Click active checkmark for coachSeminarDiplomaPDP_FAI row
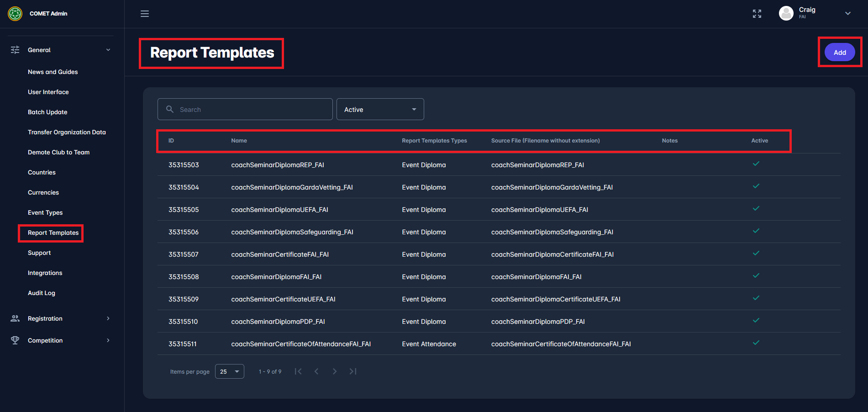The height and width of the screenshot is (412, 868). point(756,321)
